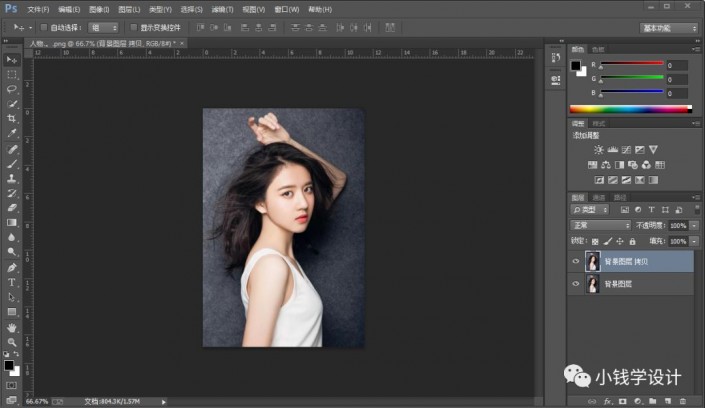Select the Pen tool
The width and height of the screenshot is (705, 408).
click(12, 268)
